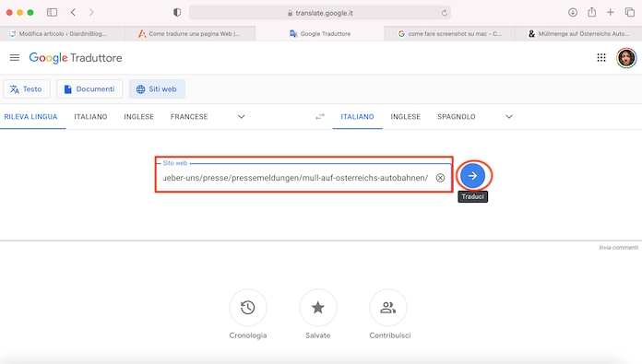Show Safari downloads
The height and width of the screenshot is (364, 642).
tap(573, 12)
